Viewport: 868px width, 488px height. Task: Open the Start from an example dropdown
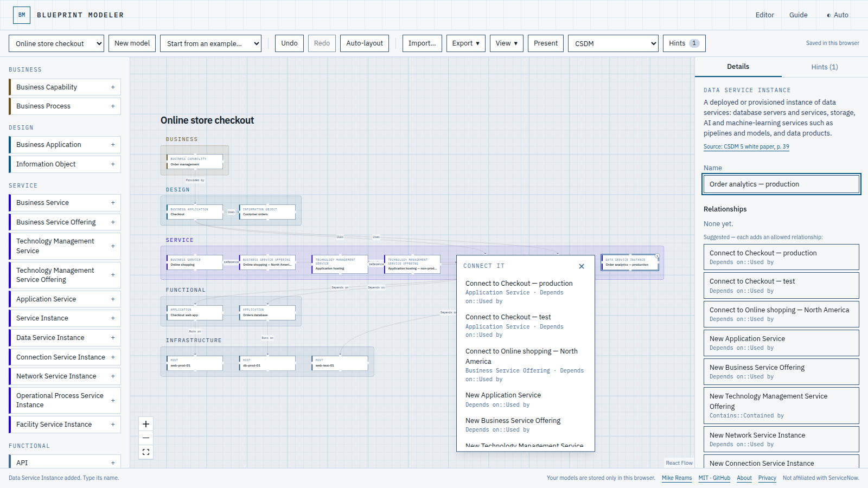tap(210, 43)
